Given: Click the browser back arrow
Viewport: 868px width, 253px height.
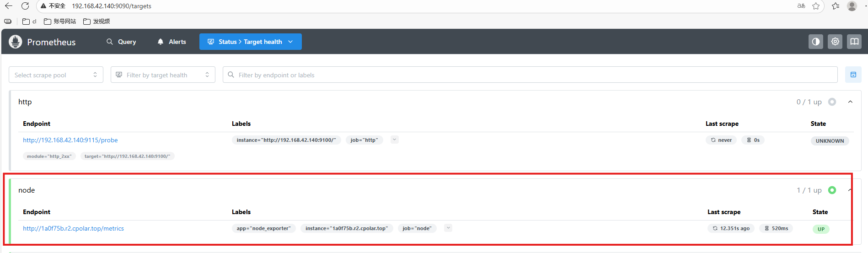Looking at the screenshot, I should [8, 6].
